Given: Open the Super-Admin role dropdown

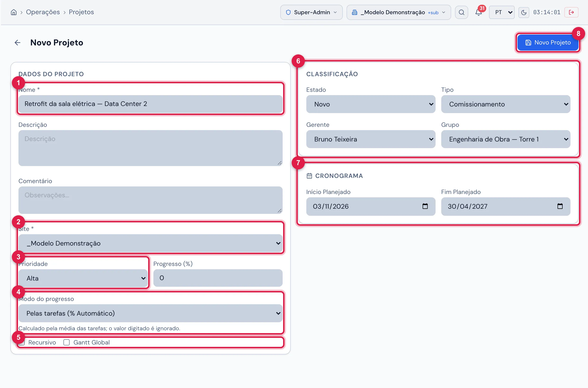Looking at the screenshot, I should pos(311,12).
